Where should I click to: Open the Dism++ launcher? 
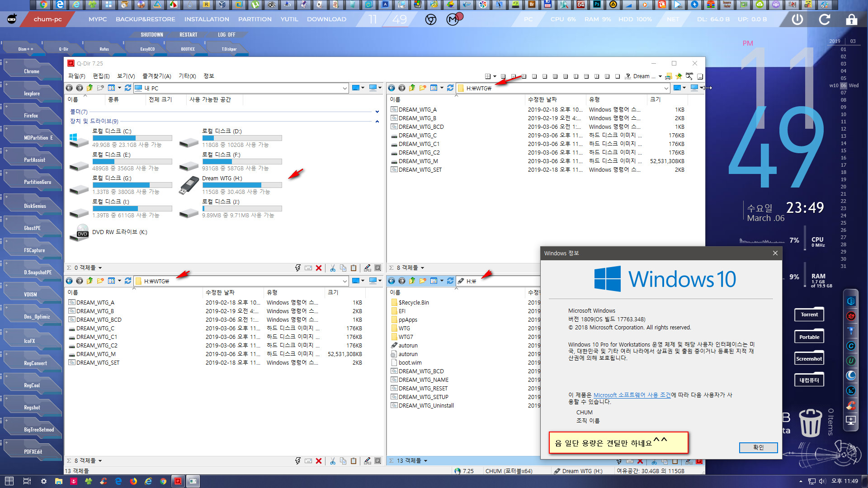click(x=25, y=49)
